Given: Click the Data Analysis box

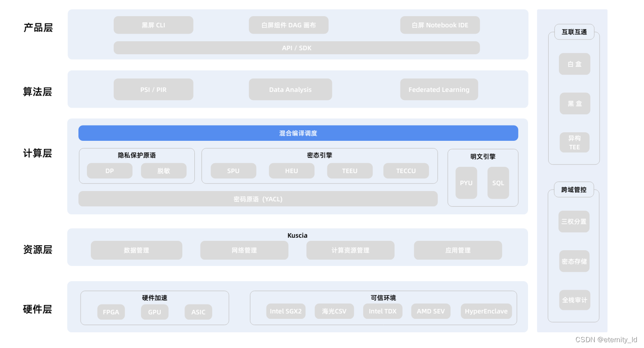Looking at the screenshot, I should click(x=290, y=90).
